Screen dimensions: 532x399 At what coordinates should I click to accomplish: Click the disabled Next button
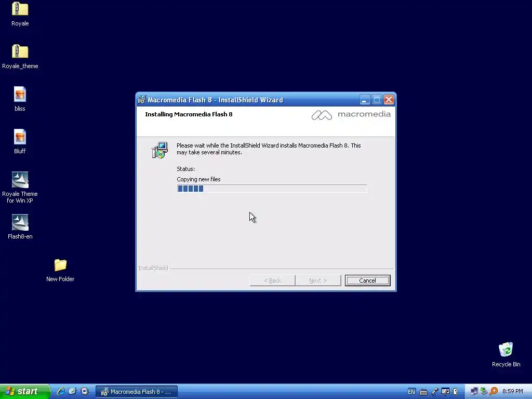pyautogui.click(x=318, y=281)
